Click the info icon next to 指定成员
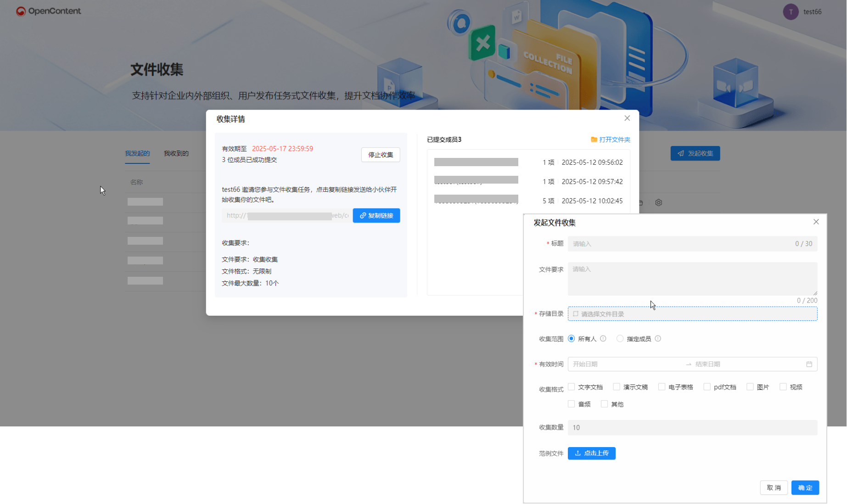Screen dimensions: 847x504 click(x=658, y=339)
